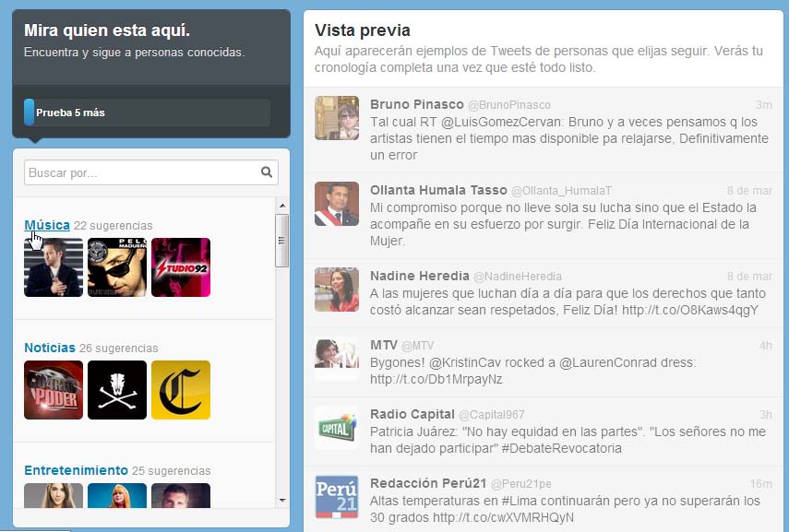Select the MTV avatar icon
789x532 pixels.
tap(337, 359)
